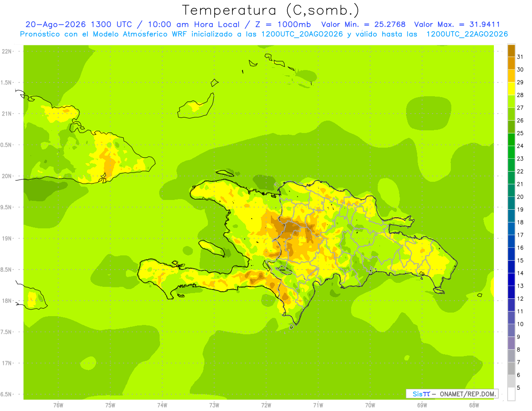Click legend value 10
The image size is (532, 411).
click(520, 324)
